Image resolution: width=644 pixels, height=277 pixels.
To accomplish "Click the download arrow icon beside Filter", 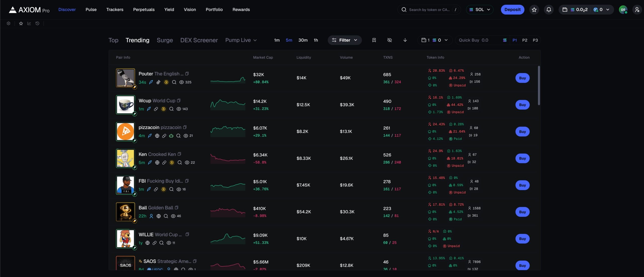I will pyautogui.click(x=405, y=40).
